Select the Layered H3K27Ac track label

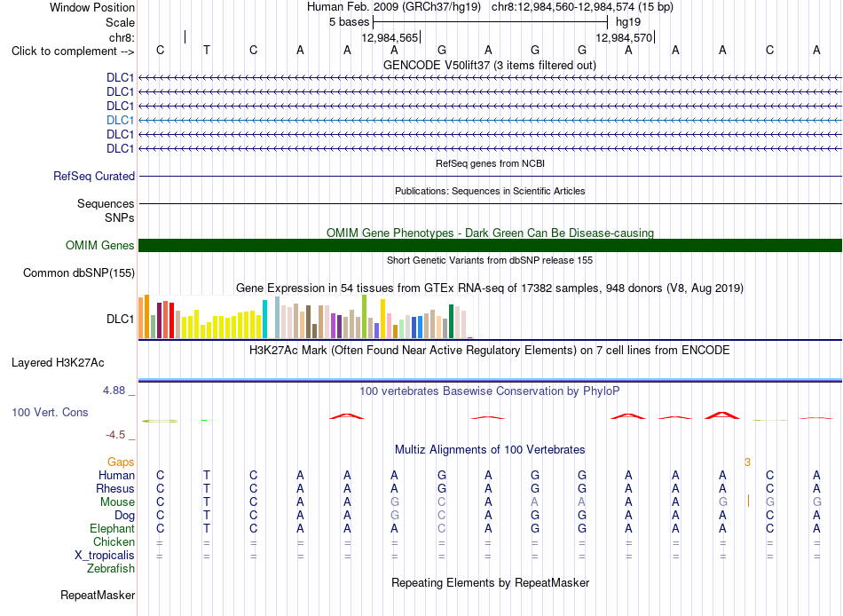coord(58,363)
